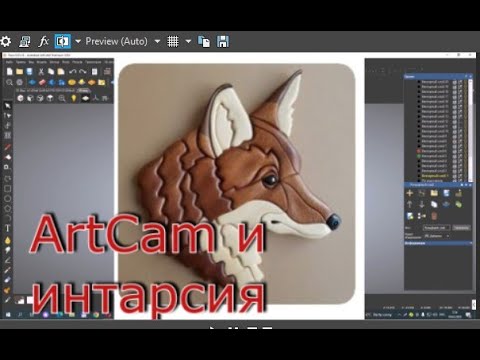Select the text T tool
This screenshot has height=360, width=480.
click(7, 229)
